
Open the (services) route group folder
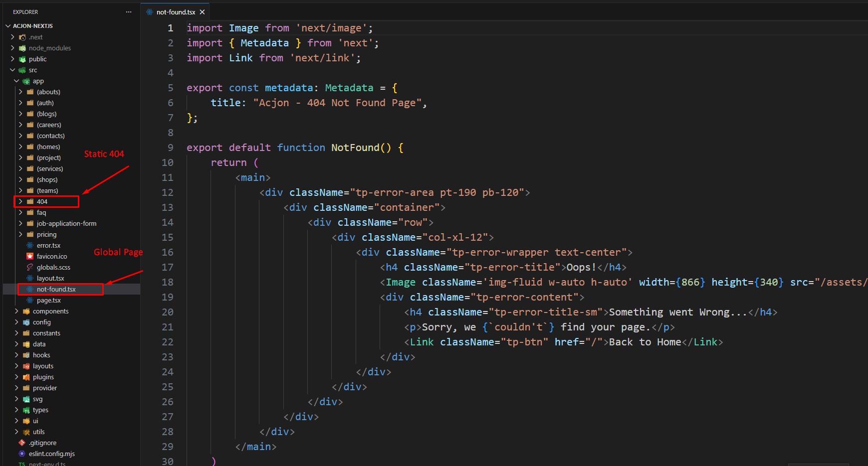coord(49,168)
